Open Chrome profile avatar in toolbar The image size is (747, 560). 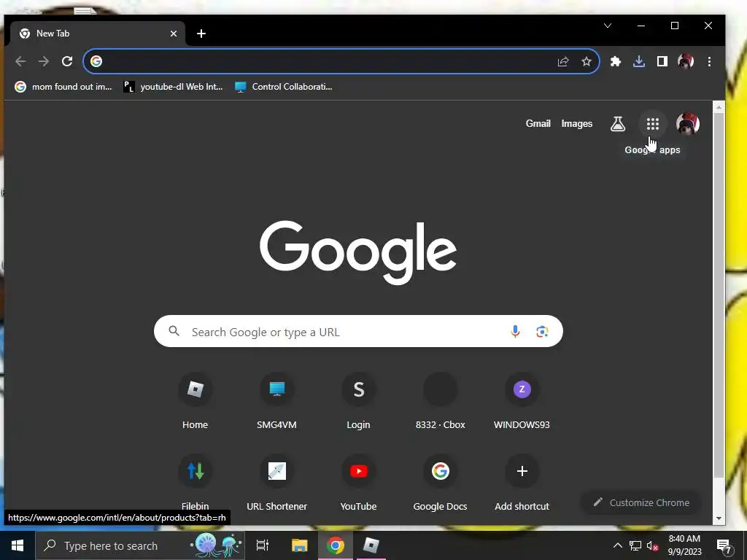click(686, 61)
